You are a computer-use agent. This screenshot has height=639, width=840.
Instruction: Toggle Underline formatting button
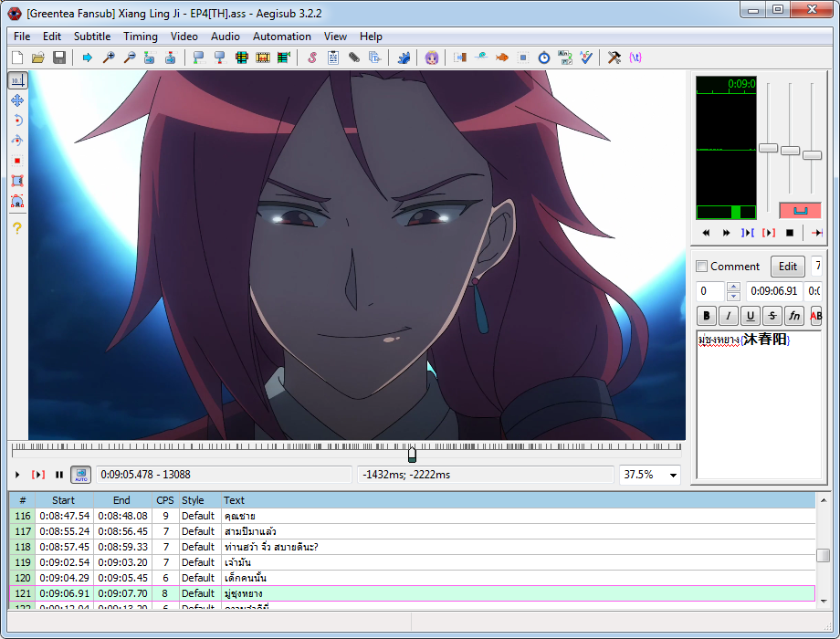pyautogui.click(x=750, y=316)
